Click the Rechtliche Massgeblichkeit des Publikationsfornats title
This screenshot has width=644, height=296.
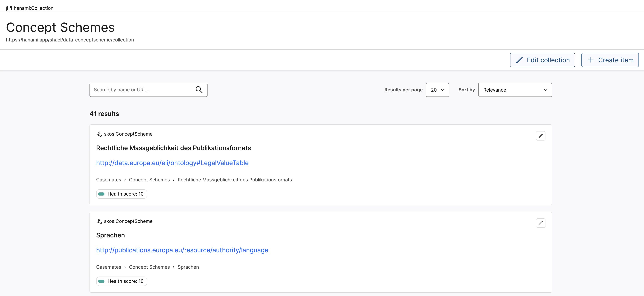point(173,148)
